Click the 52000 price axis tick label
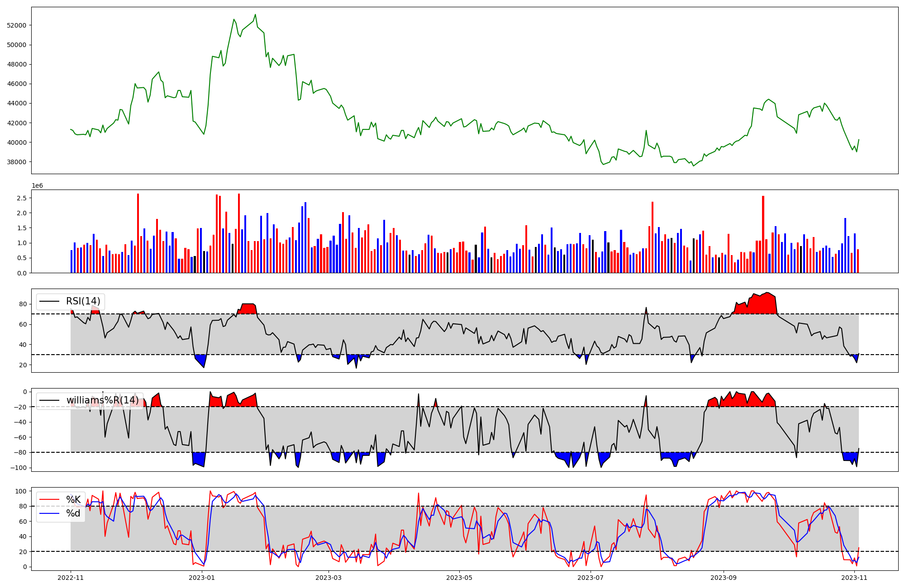This screenshot has height=588, width=905. pos(16,25)
